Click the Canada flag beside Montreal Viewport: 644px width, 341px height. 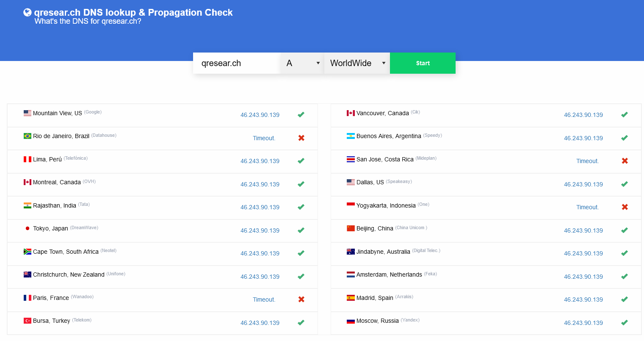28,182
